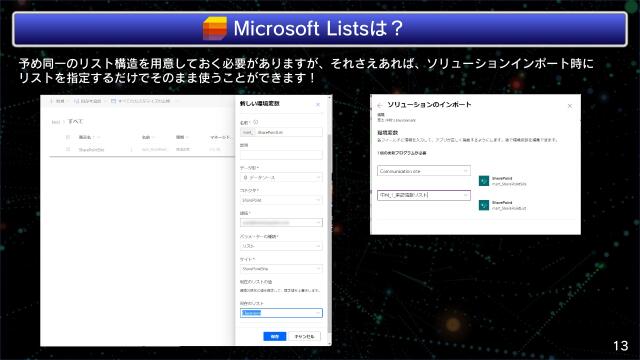Image resolution: width=640 pixels, height=360 pixels.
Task: Open the コネクタ dropdown showing SharePoint
Action: click(x=281, y=200)
